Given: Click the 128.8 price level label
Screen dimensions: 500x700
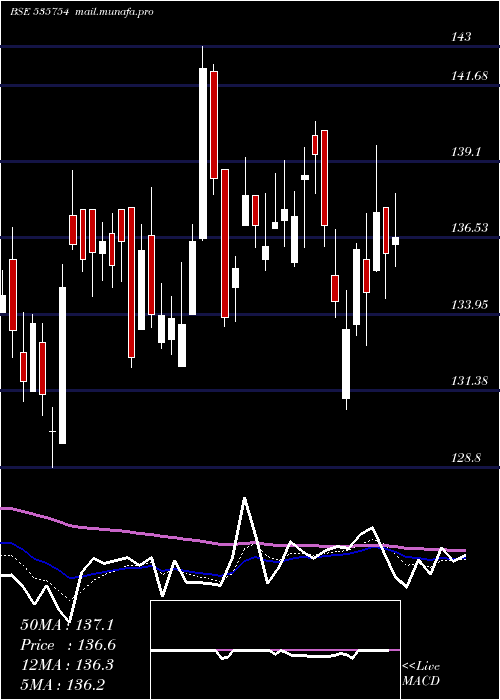Looking at the screenshot, I should (x=466, y=458).
